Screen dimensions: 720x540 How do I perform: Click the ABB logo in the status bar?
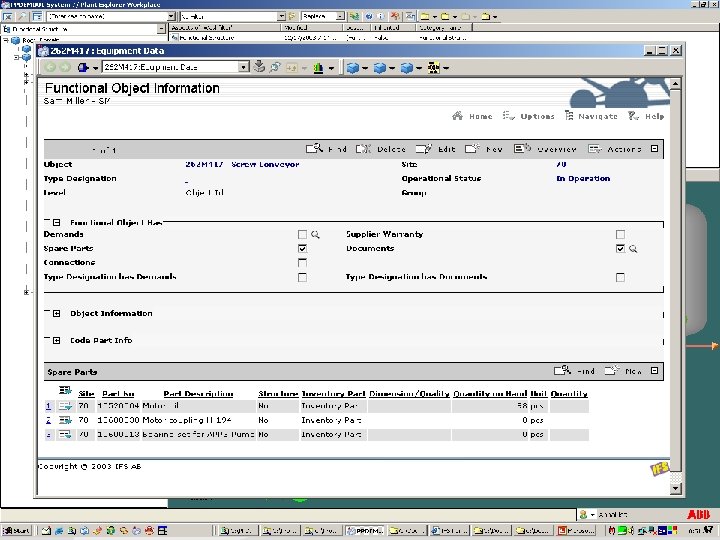(698, 515)
